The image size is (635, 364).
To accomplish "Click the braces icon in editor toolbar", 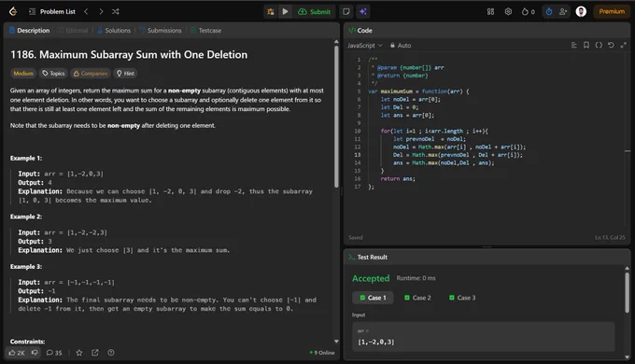I will point(599,45).
